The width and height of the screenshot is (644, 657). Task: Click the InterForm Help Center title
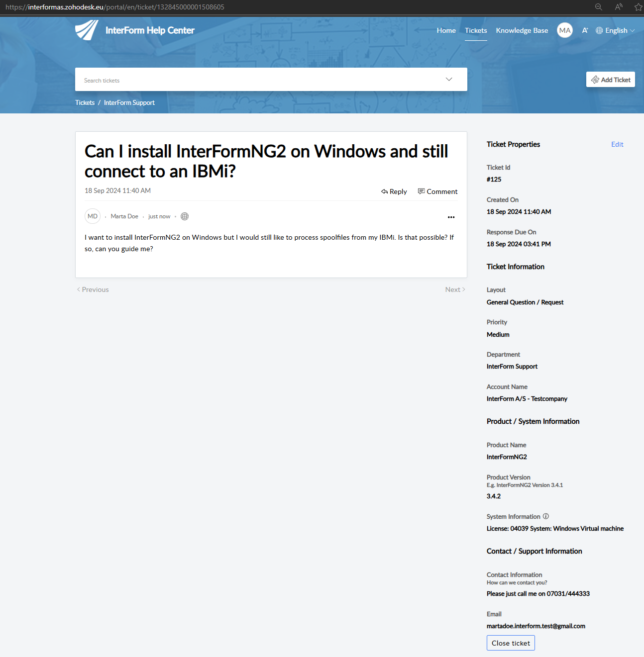tap(150, 30)
